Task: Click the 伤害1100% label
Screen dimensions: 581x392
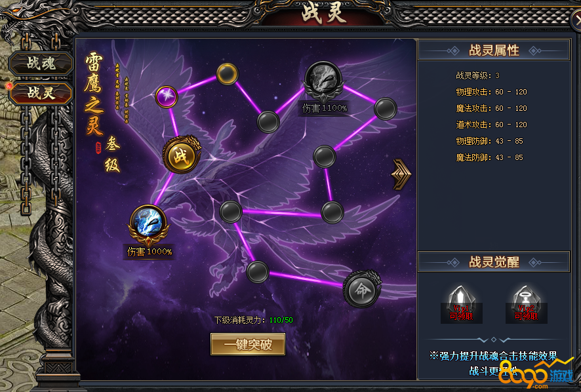Action: pyautogui.click(x=325, y=108)
